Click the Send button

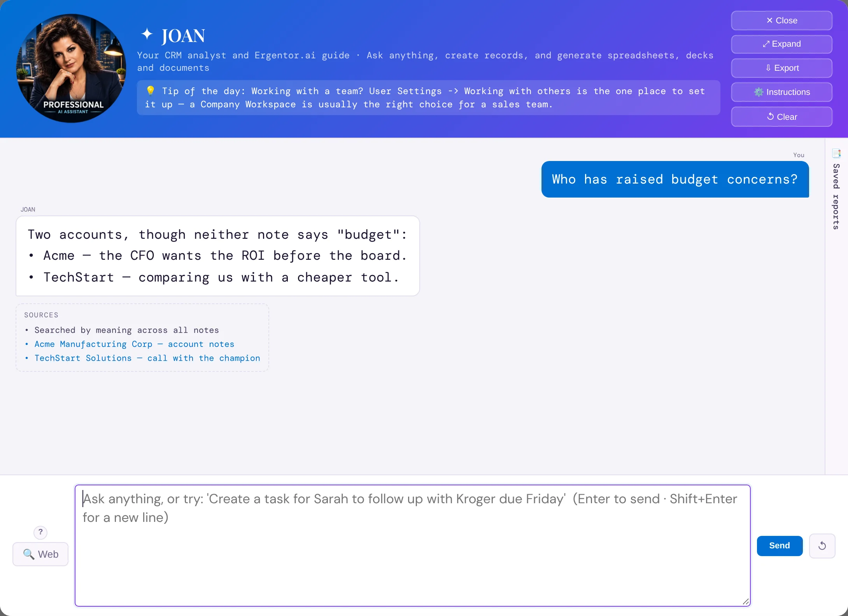[x=780, y=546]
